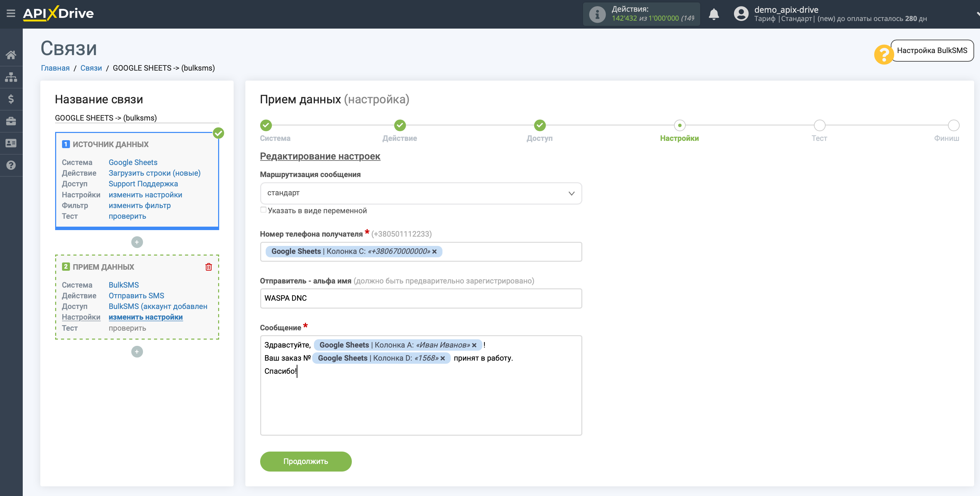Viewport: 980px width, 496px height.
Task: Click source 'проверить' test link
Action: (127, 216)
